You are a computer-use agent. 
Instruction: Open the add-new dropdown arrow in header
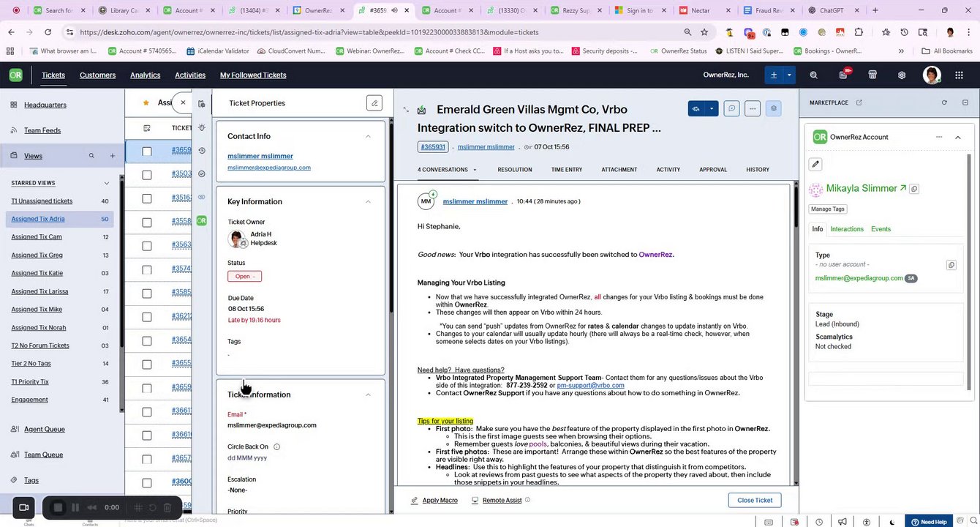point(789,75)
